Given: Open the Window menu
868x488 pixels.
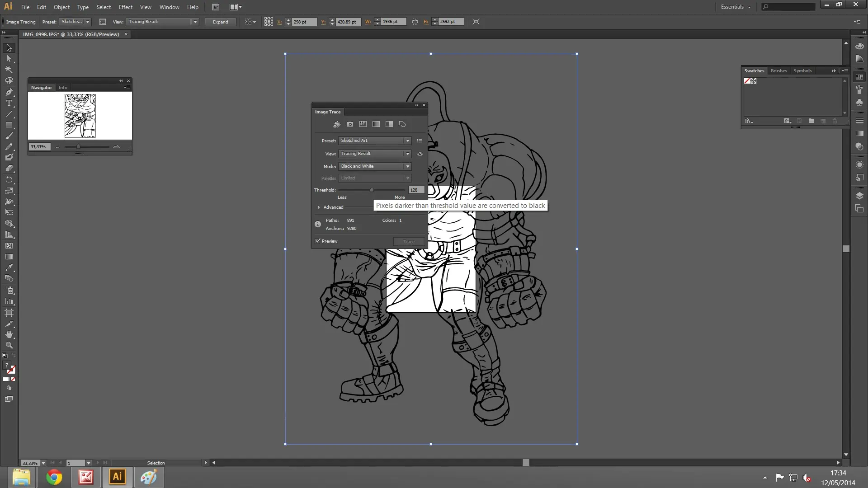Looking at the screenshot, I should [170, 7].
